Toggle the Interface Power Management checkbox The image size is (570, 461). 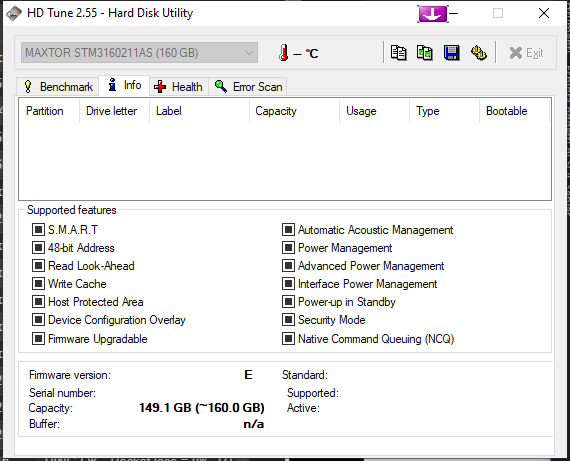tap(288, 284)
